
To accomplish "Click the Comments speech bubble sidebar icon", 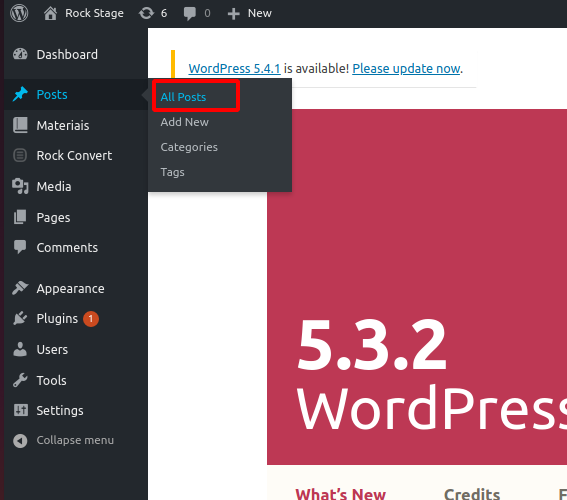I will 20,247.
